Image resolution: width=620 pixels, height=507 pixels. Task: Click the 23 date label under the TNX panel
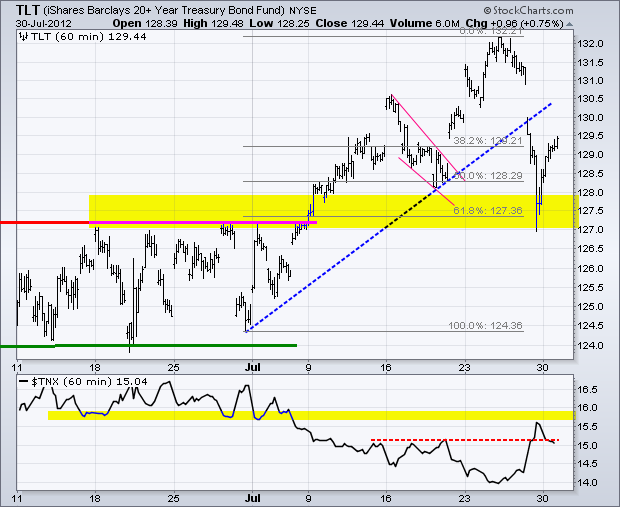465,498
